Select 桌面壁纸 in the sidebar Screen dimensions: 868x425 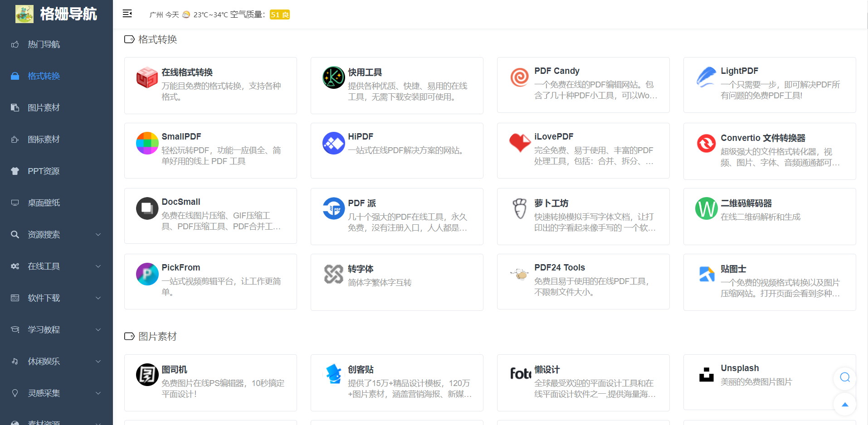coord(56,203)
